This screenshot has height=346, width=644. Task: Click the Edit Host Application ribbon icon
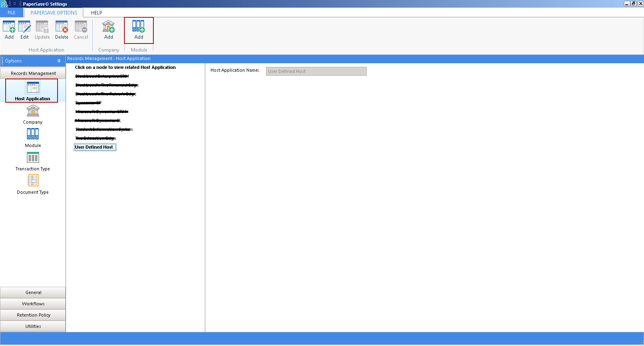25,30
